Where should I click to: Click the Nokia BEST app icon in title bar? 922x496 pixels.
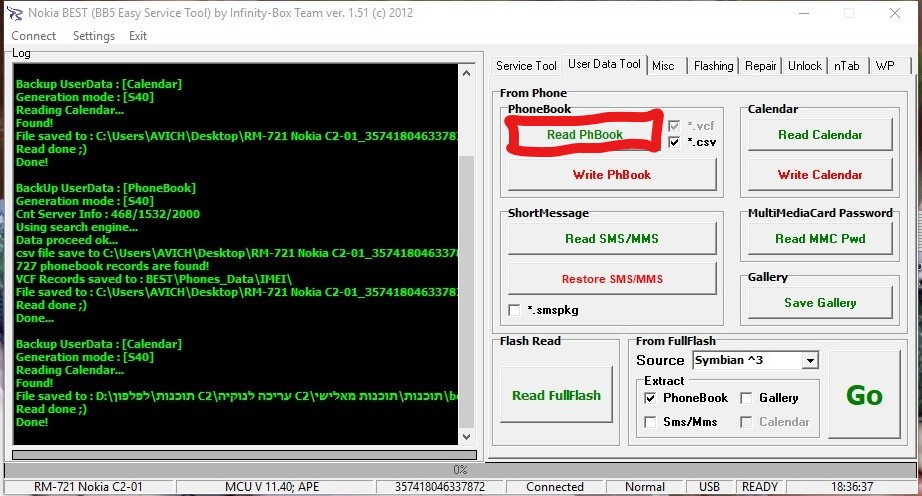pos(14,13)
